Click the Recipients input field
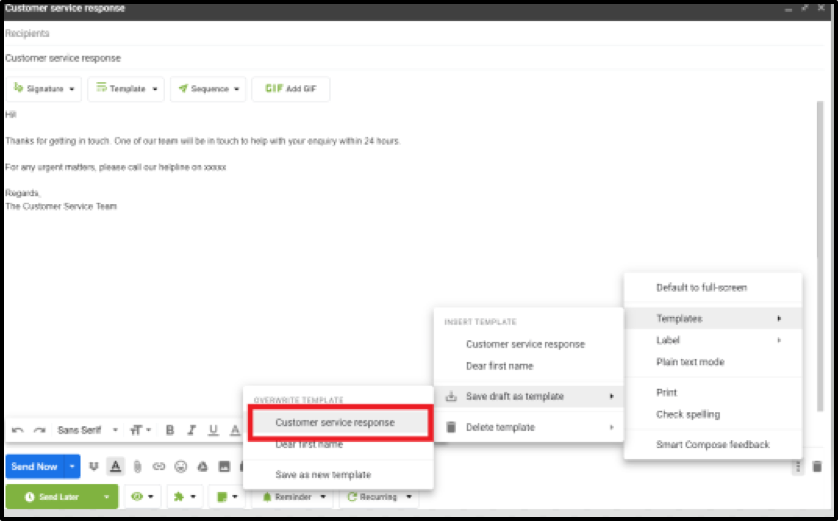 [x=400, y=33]
